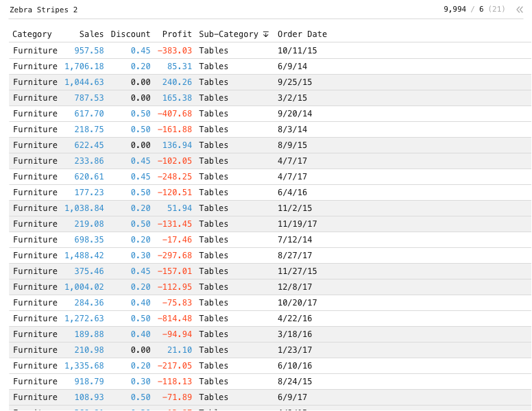Image resolution: width=532 pixels, height=411 pixels.
Task: Click order date 8/9/15
Action: tap(293, 145)
